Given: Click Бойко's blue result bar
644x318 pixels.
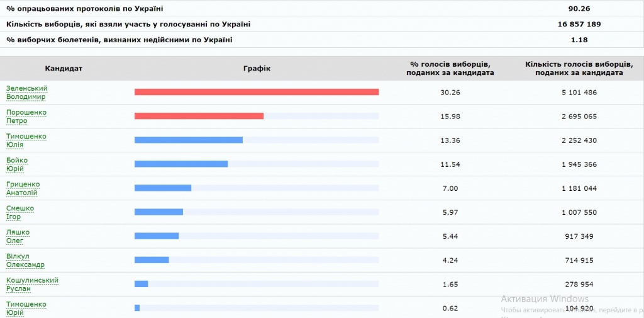Looking at the screenshot, I should coord(181,164).
